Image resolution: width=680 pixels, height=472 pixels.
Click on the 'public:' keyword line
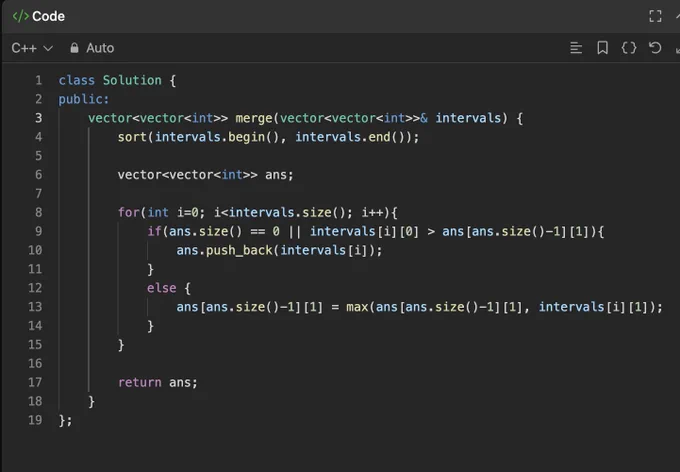coord(84,99)
